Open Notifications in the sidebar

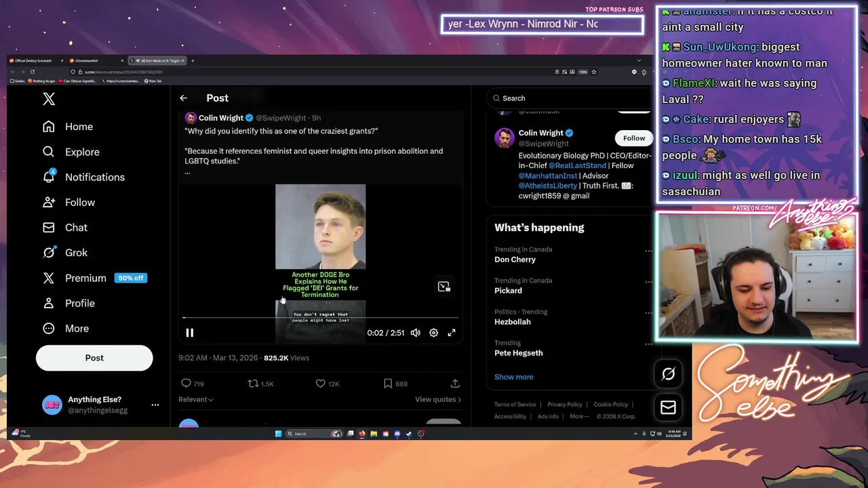pos(83,177)
